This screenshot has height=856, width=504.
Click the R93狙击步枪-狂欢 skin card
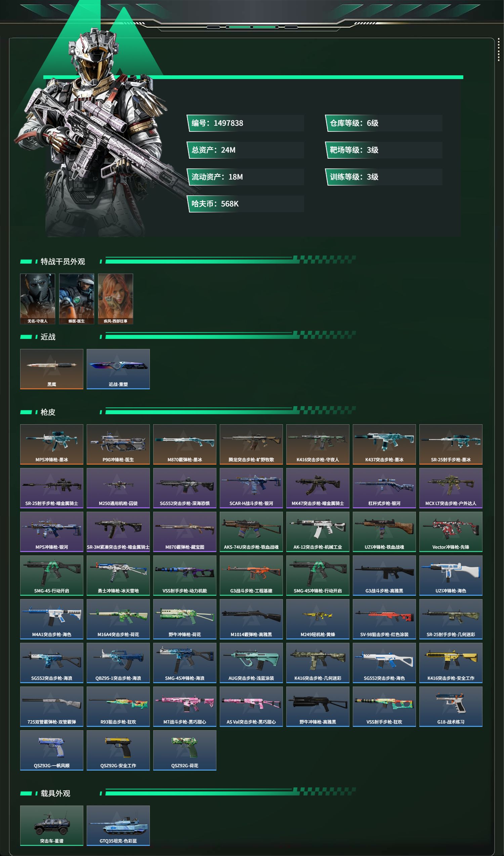click(x=118, y=706)
